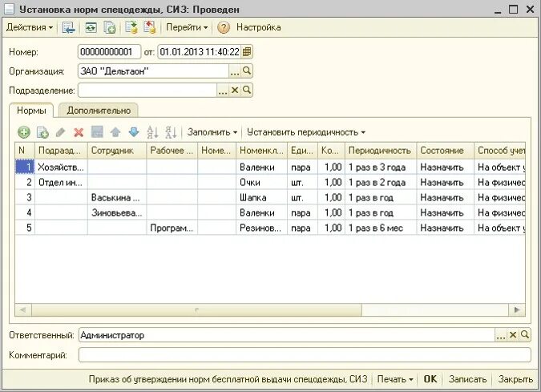Switch to the Дополнительно tab
Image resolution: width=541 pixels, height=392 pixels.
(99, 111)
